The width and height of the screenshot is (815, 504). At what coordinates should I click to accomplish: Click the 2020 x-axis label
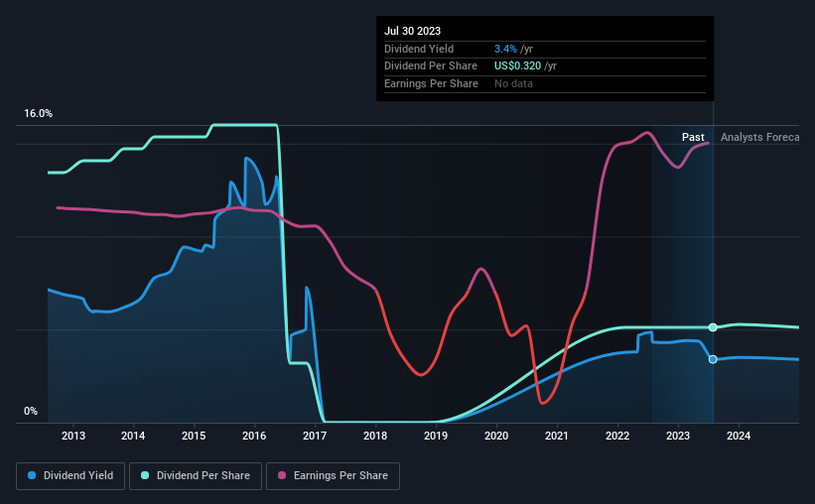pyautogui.click(x=496, y=436)
